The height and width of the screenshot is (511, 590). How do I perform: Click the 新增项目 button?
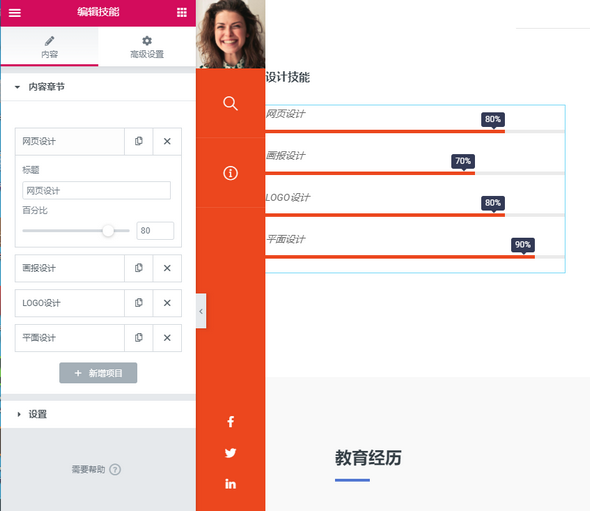(x=98, y=373)
